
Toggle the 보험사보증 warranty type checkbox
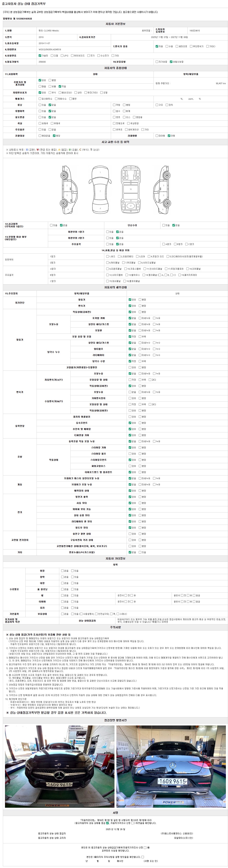click(x=171, y=62)
